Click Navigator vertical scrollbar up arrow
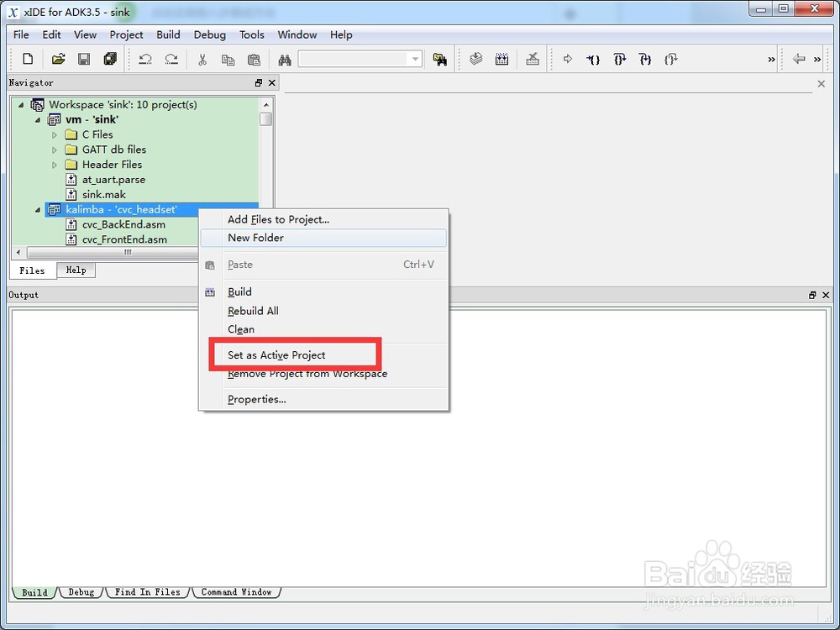 [x=266, y=104]
